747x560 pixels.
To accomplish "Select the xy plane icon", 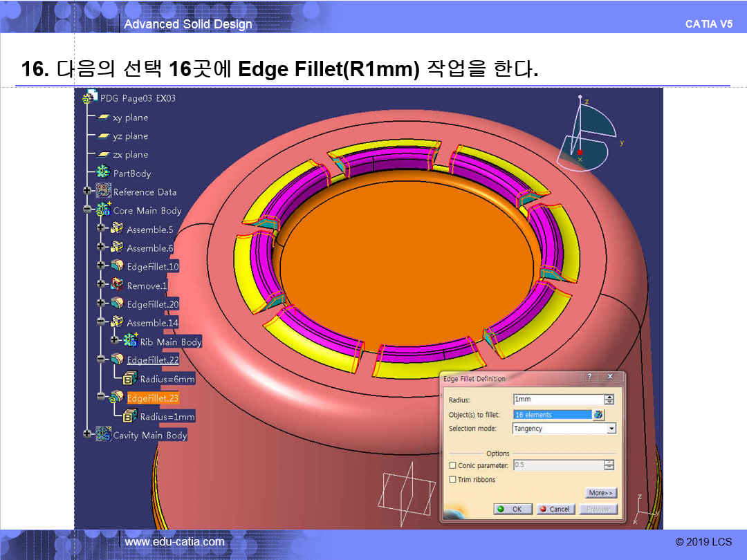I will click(x=103, y=118).
